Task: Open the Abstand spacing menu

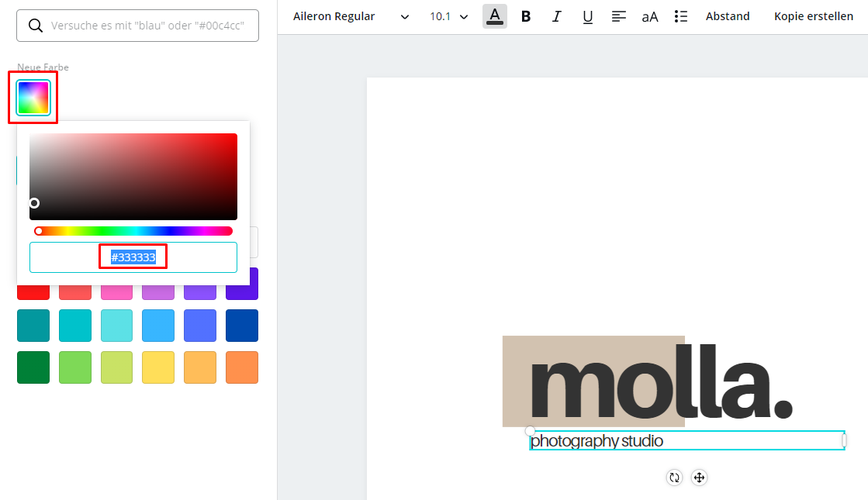Action: (x=728, y=16)
